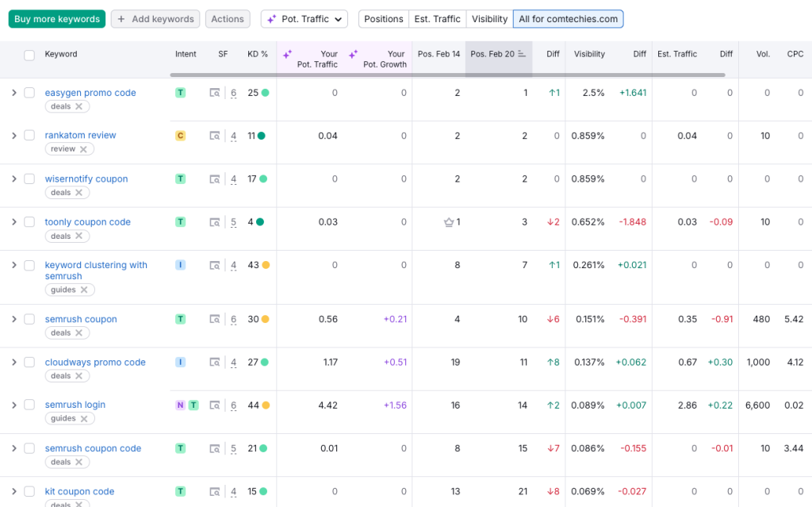Remove the review tag from rankatom review
This screenshot has width=812, height=507.
(x=85, y=148)
